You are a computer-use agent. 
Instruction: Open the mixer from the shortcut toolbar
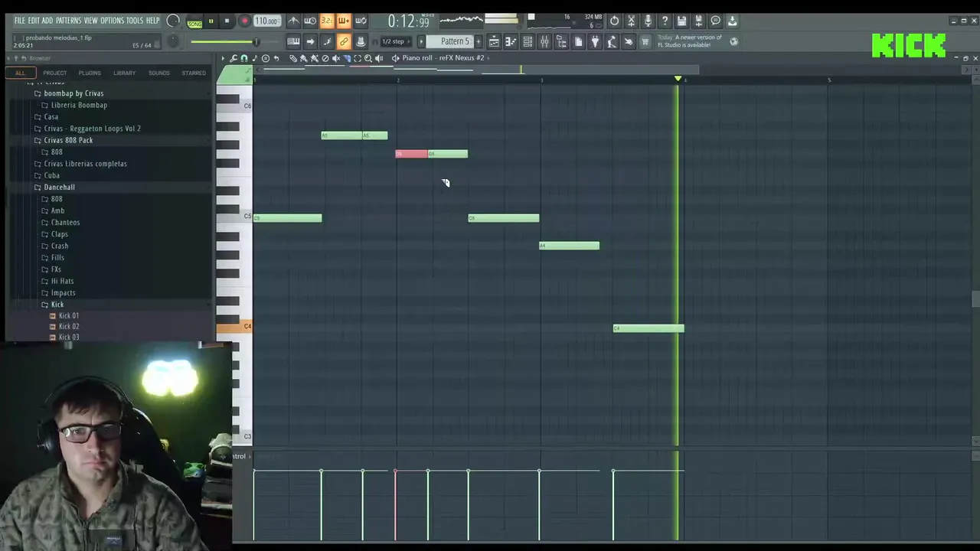[x=544, y=41]
